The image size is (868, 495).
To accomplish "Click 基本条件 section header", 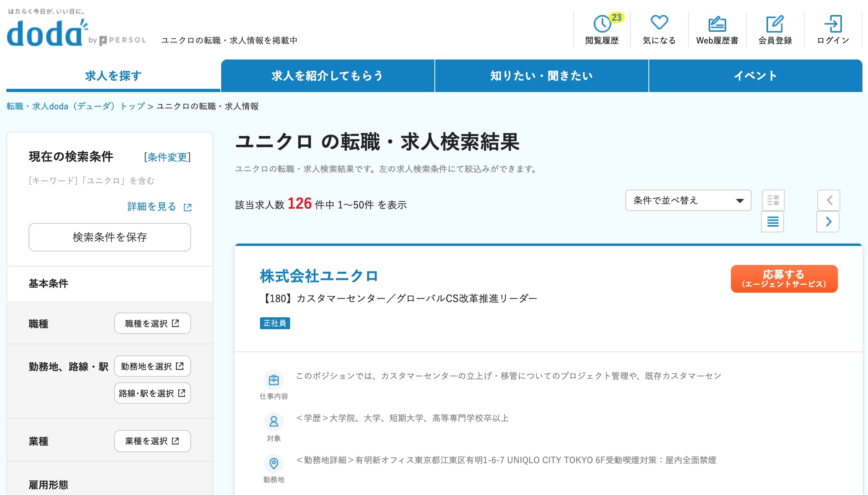I will click(48, 284).
